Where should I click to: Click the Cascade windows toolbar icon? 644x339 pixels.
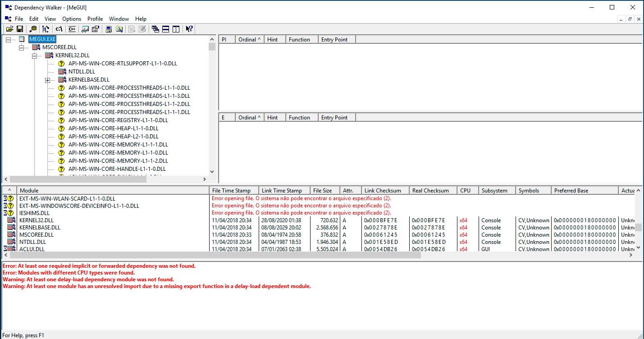pyautogui.click(x=155, y=29)
